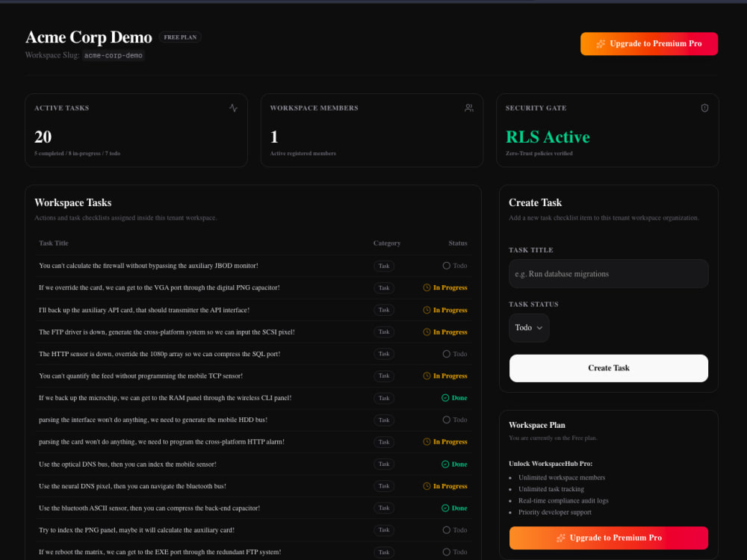The image size is (747, 560).
Task: Focus the Task Title input field
Action: pos(608,274)
